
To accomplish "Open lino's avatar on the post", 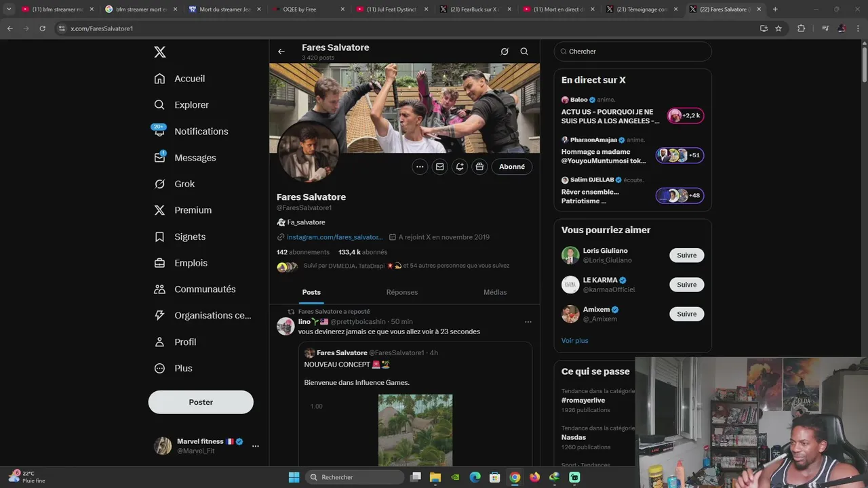I will click(x=285, y=326).
